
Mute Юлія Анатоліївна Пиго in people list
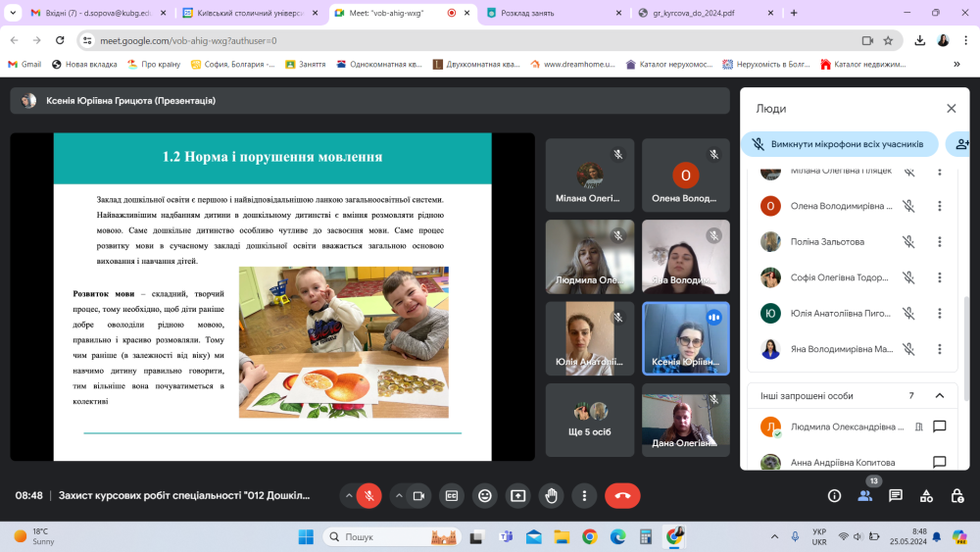click(x=908, y=313)
